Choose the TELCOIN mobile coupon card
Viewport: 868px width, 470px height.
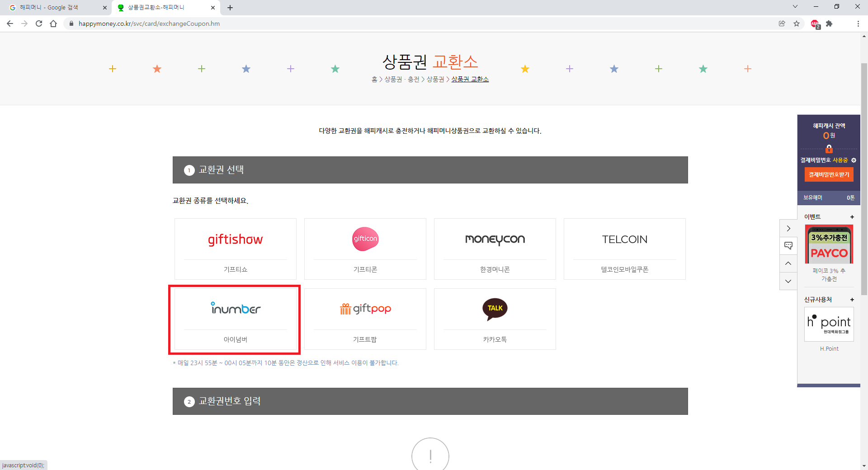pos(625,249)
